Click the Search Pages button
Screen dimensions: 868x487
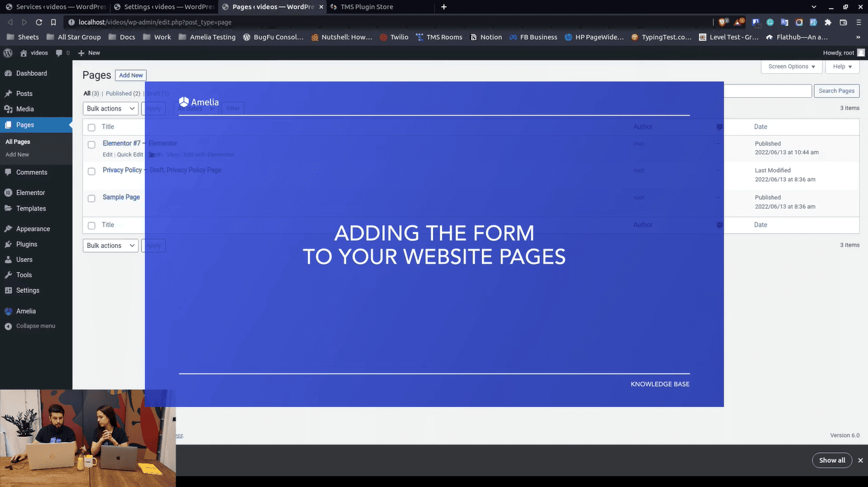click(x=836, y=91)
